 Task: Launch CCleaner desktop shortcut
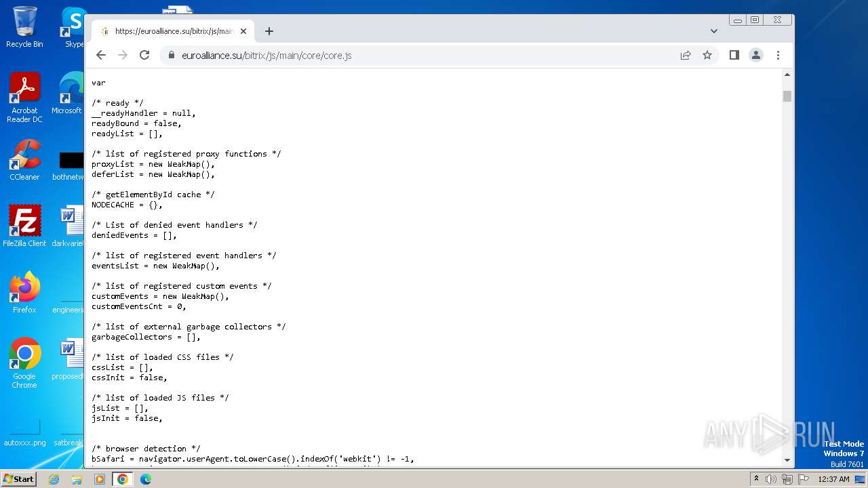click(x=24, y=160)
